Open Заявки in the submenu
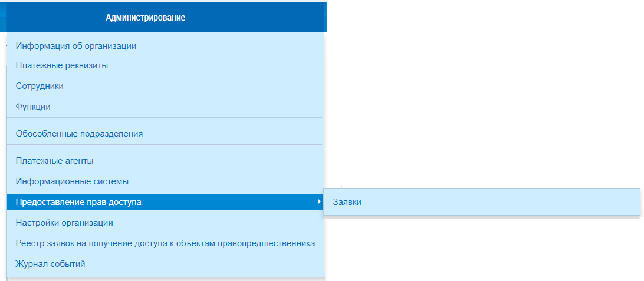 click(482, 202)
